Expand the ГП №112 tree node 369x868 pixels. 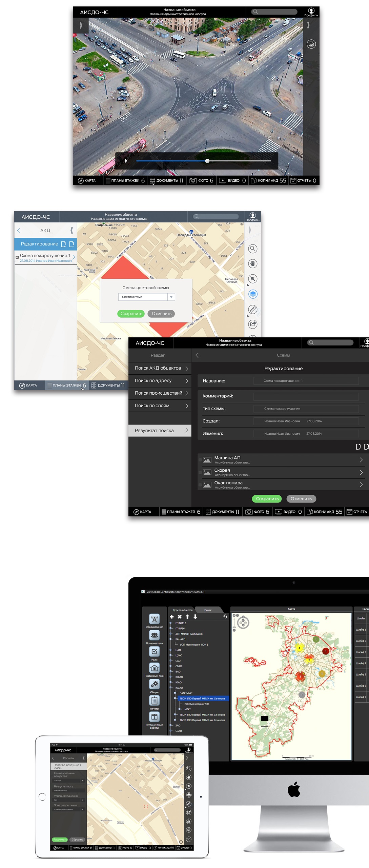[171, 623]
